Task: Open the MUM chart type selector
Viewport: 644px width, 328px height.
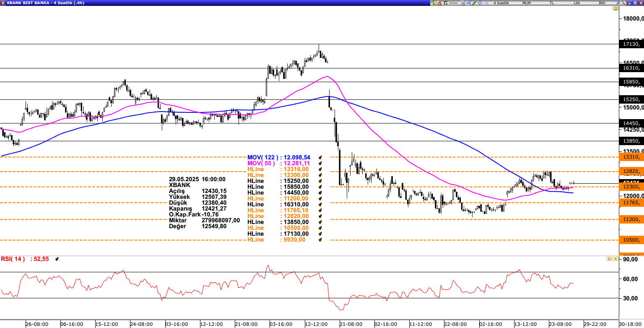Action: pyautogui.click(x=526, y=3)
